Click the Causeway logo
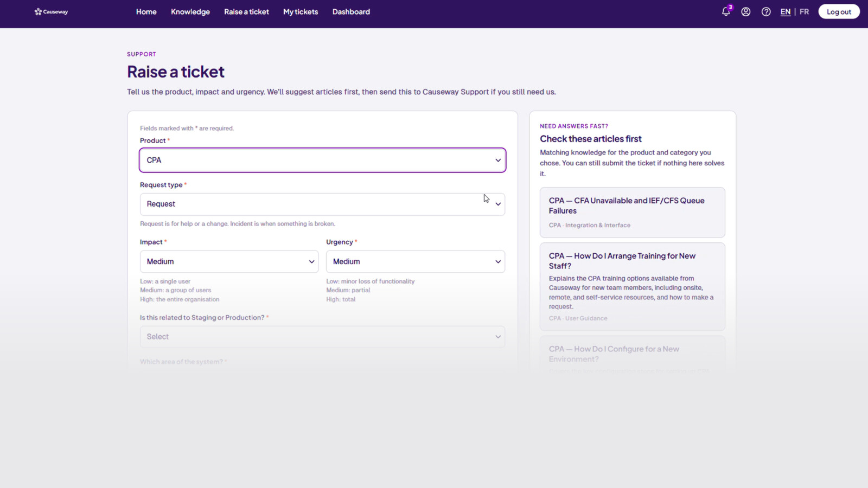The image size is (868, 488). (x=51, y=11)
